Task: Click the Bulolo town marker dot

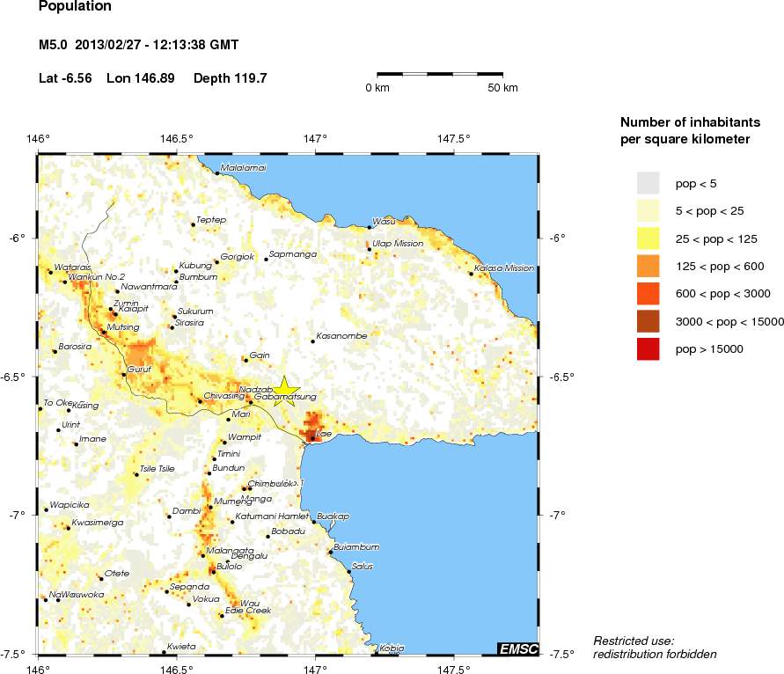Action: pos(212,572)
